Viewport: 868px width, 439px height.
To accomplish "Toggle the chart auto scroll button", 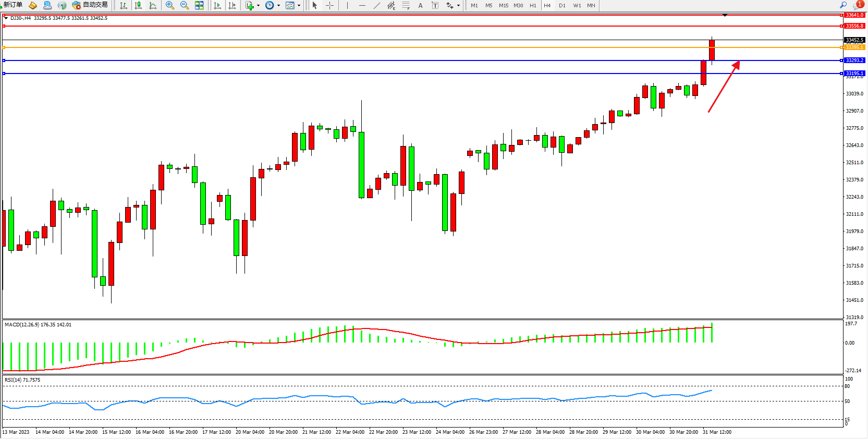I will pyautogui.click(x=217, y=5).
